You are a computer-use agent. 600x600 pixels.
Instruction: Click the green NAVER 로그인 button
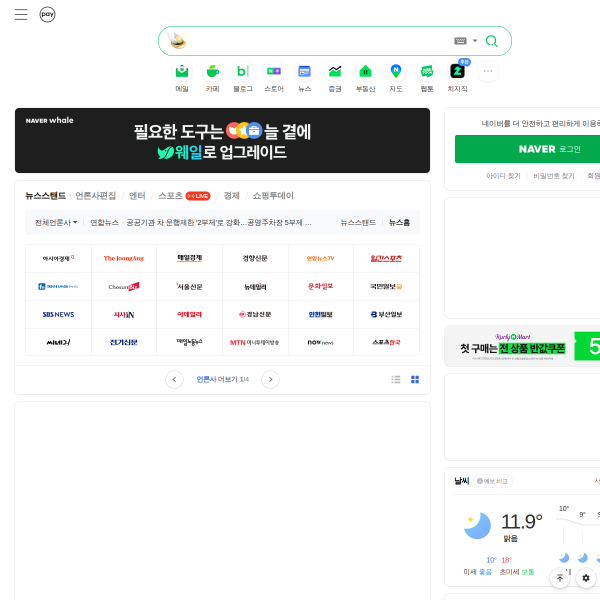527,149
